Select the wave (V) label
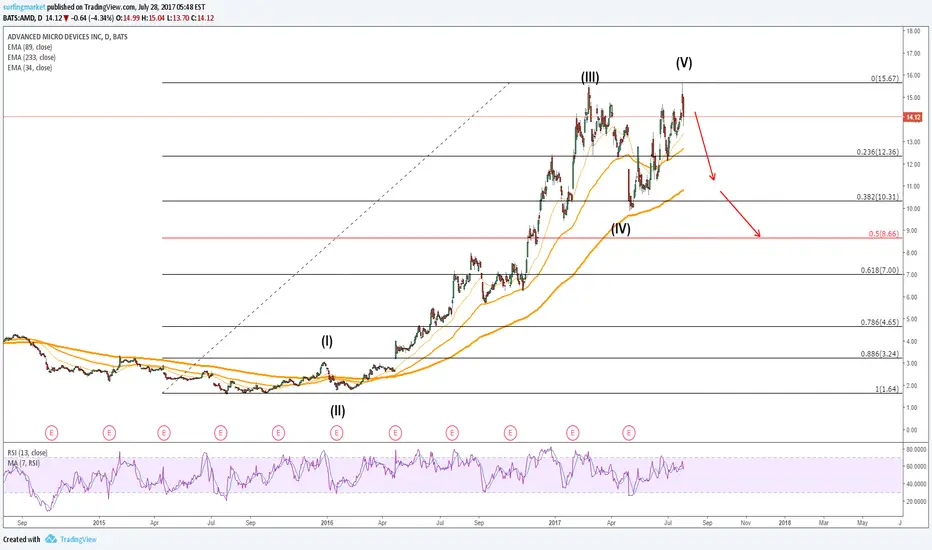 (x=684, y=62)
